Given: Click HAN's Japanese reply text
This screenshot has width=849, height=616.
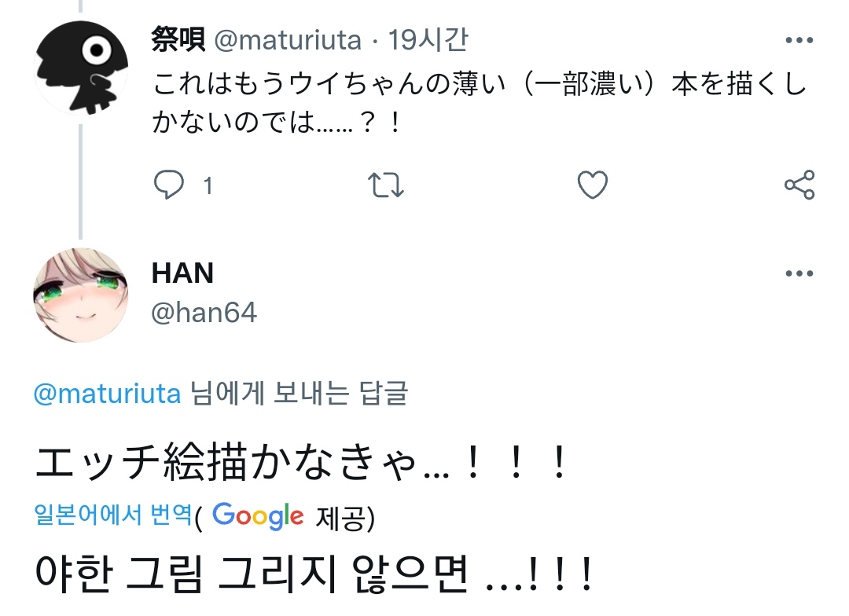Looking at the screenshot, I should point(301,463).
